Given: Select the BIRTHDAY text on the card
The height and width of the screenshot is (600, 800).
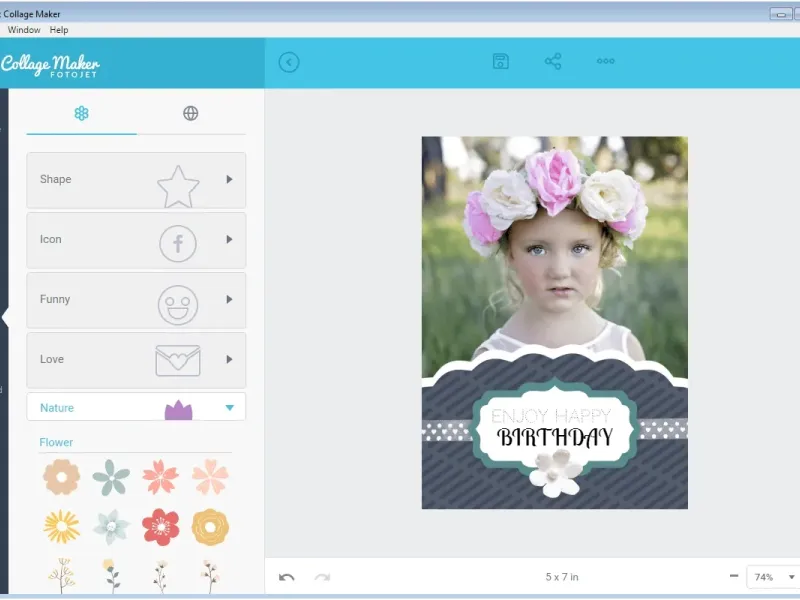Looking at the screenshot, I should pos(555,437).
